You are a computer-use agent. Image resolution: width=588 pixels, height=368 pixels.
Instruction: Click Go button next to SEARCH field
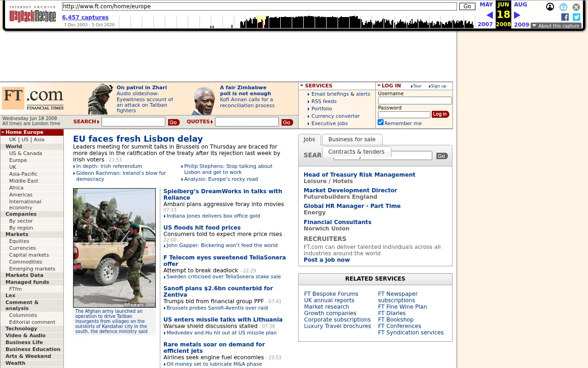(x=173, y=122)
